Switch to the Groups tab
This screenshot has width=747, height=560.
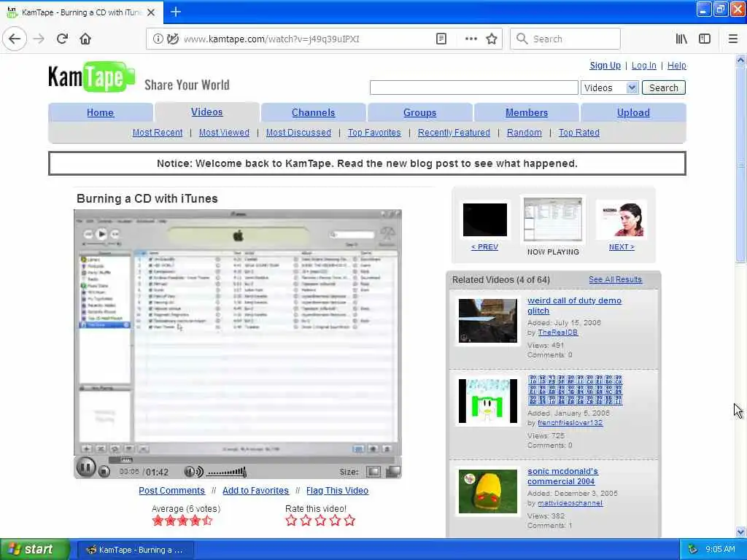(419, 112)
